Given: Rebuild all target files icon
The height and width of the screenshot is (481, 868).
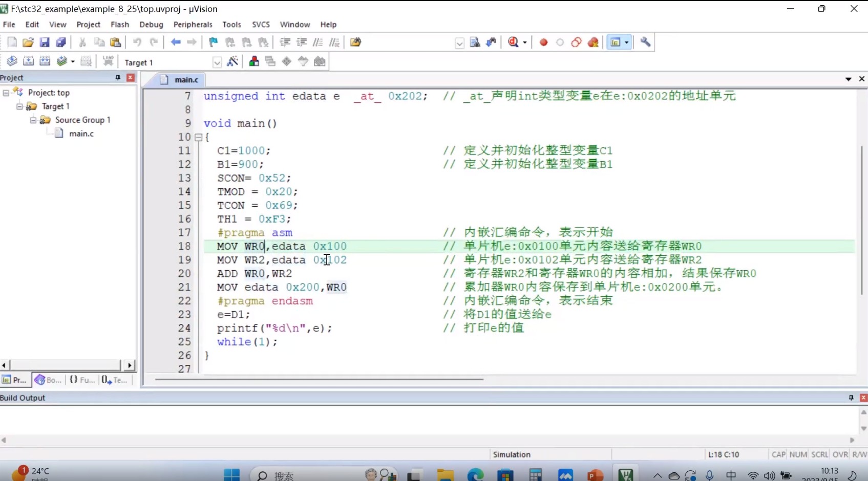Looking at the screenshot, I should [x=45, y=62].
